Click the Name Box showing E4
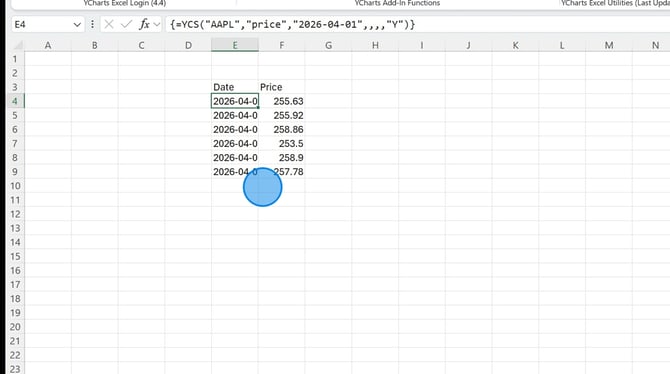This screenshot has height=374, width=670. (x=41, y=24)
